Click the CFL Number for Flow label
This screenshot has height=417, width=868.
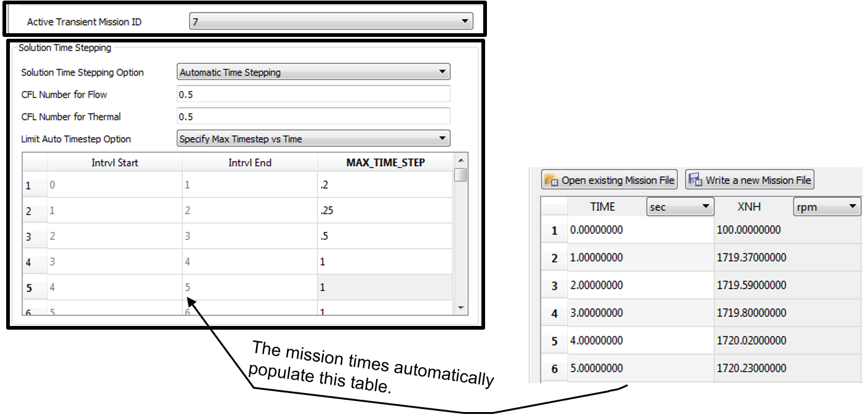[x=64, y=94]
